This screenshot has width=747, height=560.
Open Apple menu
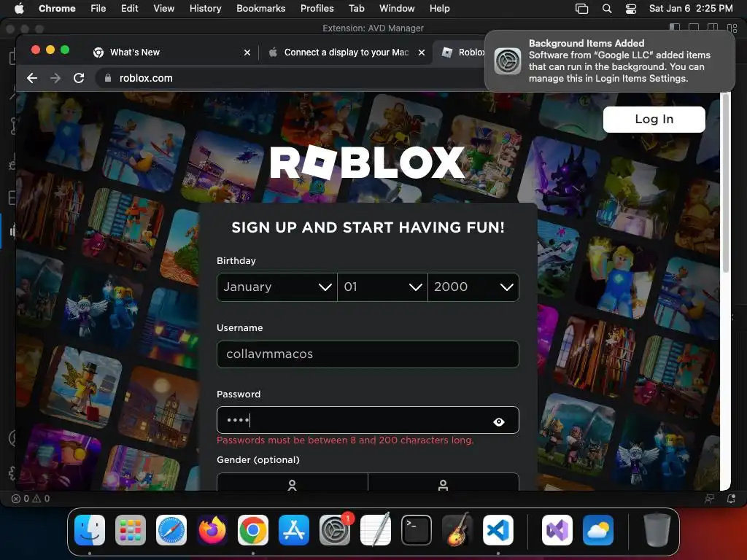point(20,9)
